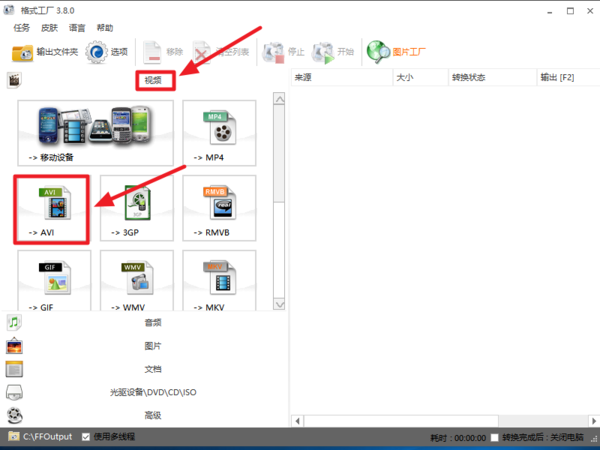Click the 来源 column header
The image size is (600, 450).
click(304, 77)
